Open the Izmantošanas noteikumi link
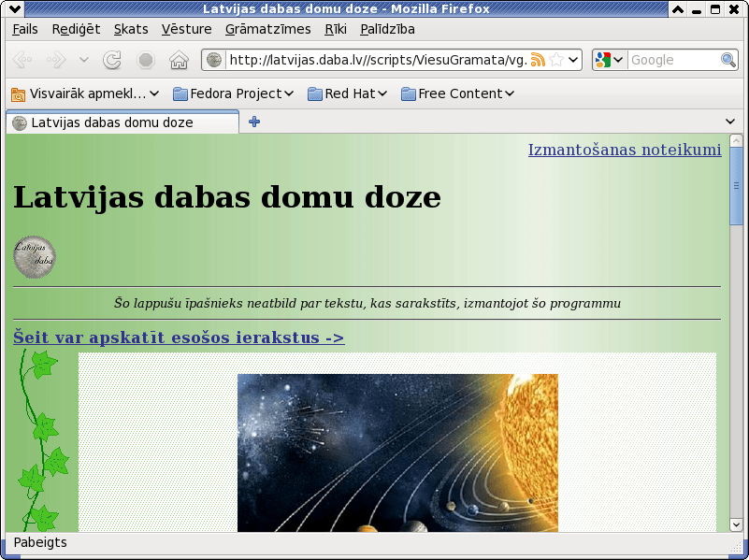 pos(625,150)
